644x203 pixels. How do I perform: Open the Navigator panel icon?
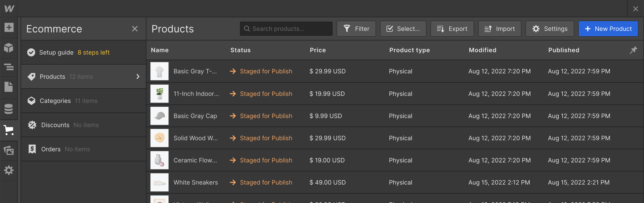coord(9,67)
